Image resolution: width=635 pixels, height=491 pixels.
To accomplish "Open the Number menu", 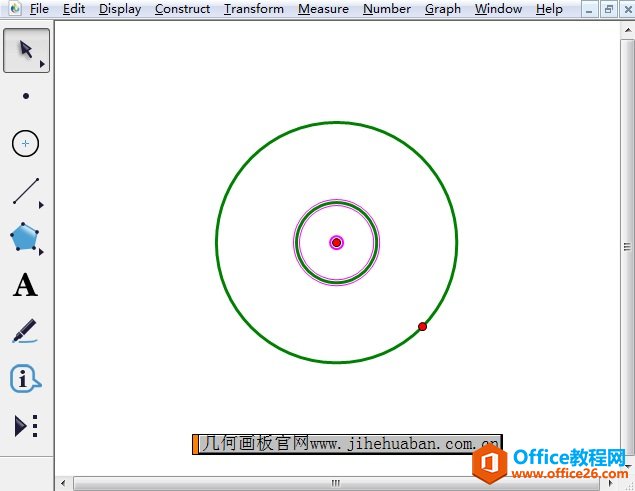I will point(387,9).
